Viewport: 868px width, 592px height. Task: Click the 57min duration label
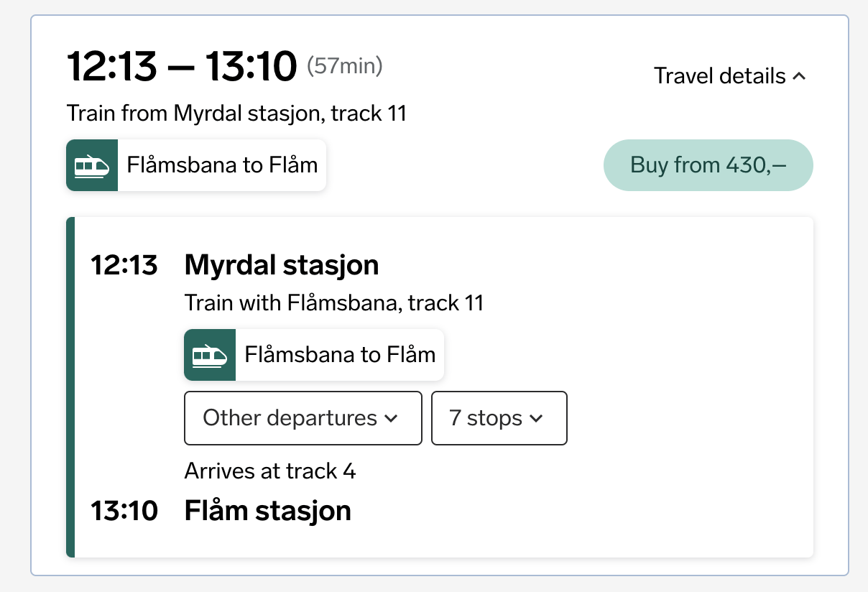345,67
